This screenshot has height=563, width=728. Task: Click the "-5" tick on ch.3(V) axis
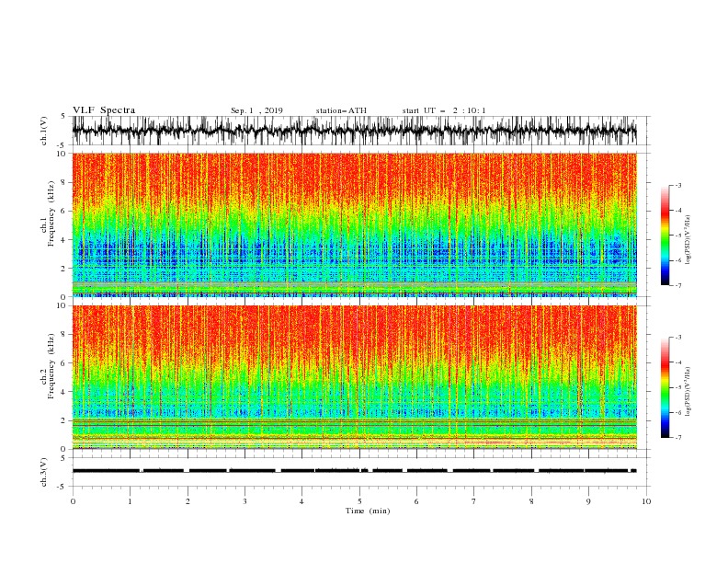[63, 487]
